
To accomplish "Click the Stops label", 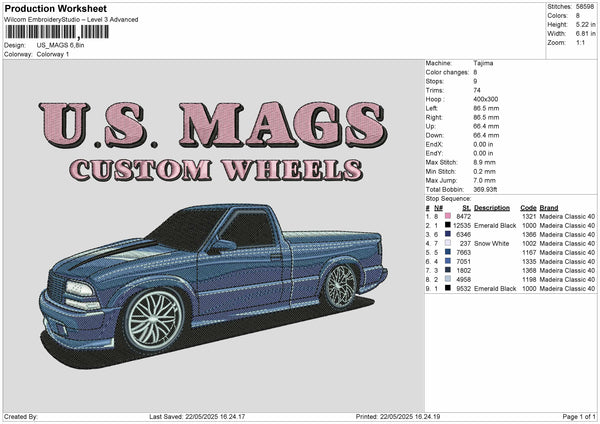I will click(x=435, y=82).
